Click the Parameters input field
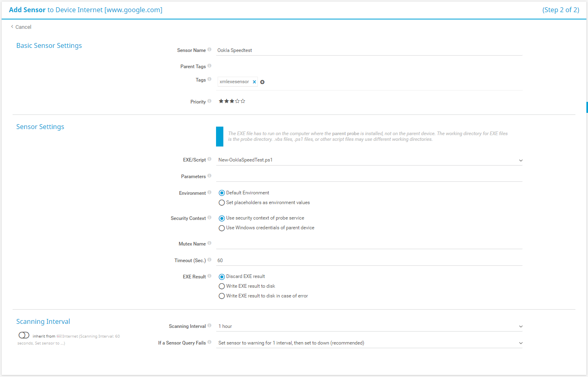This screenshot has height=377, width=588. (x=370, y=177)
